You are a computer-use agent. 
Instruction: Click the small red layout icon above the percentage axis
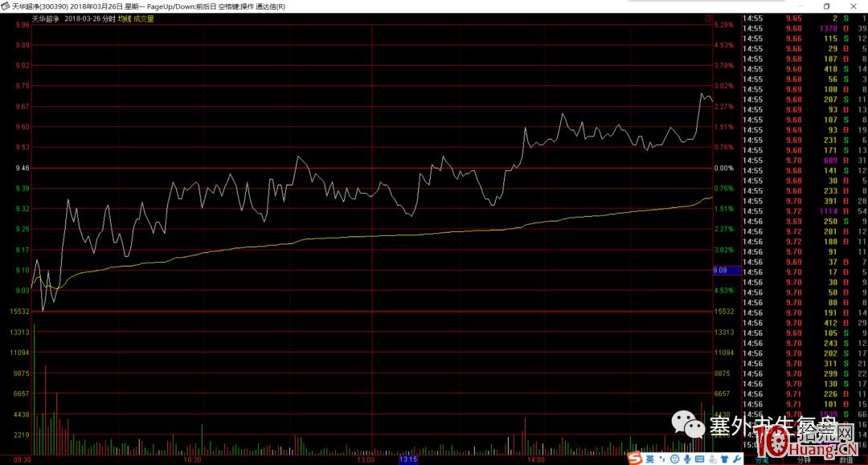click(709, 18)
